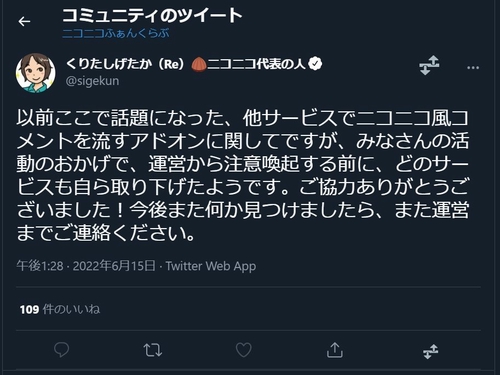500x375 pixels.
Task: Click the arrows icon beside the more menu
Action: tap(429, 65)
